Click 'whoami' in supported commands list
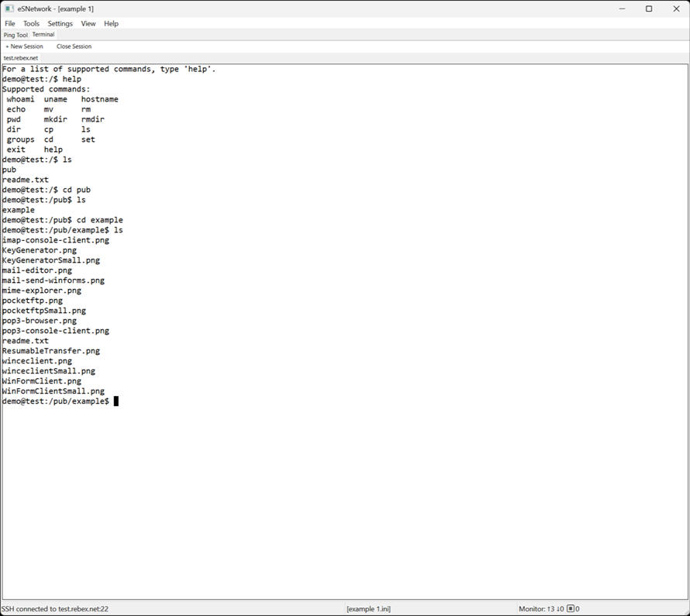Image resolution: width=690 pixels, height=616 pixels. pyautogui.click(x=20, y=99)
